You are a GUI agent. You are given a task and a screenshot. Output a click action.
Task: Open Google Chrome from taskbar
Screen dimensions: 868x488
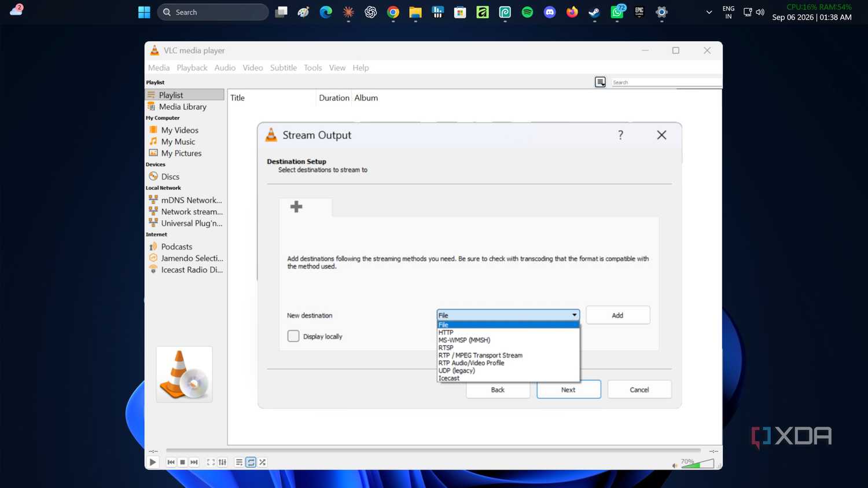pos(393,12)
